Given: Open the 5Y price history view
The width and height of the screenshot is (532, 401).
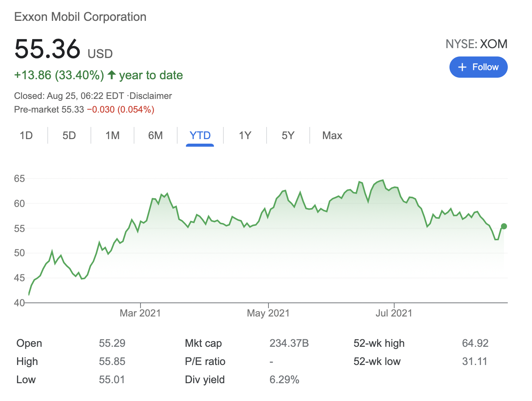Looking at the screenshot, I should (288, 135).
